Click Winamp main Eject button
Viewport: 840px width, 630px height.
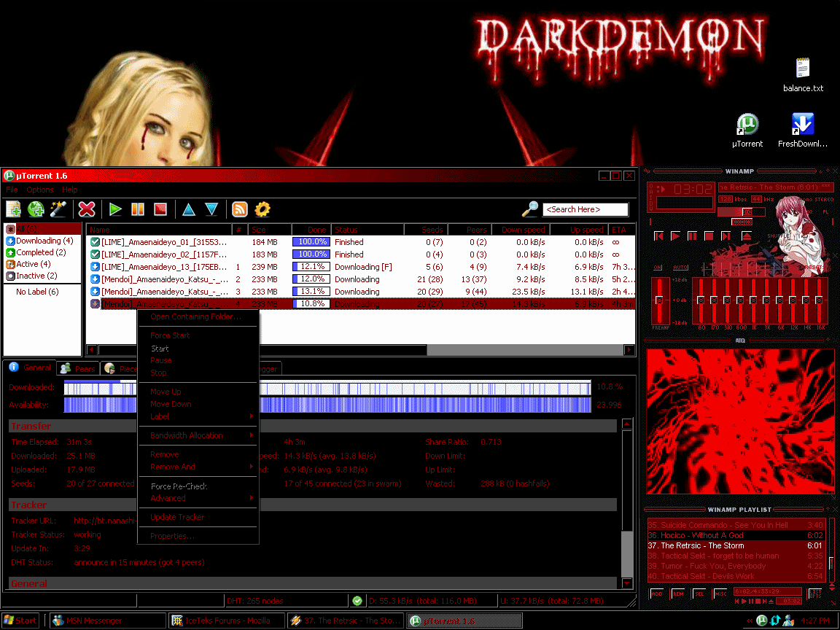click(x=746, y=236)
